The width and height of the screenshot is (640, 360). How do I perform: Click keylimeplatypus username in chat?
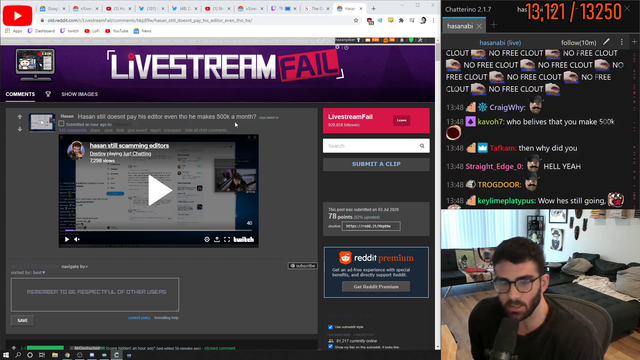click(507, 201)
